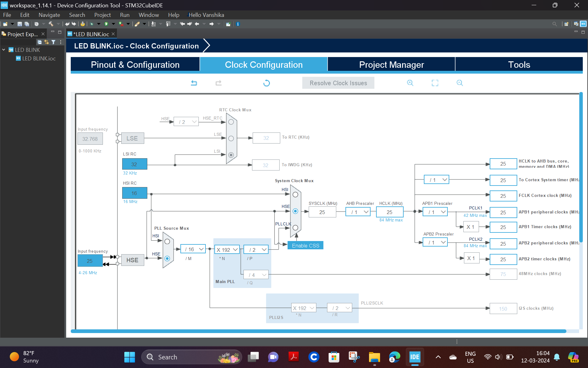Screen dimensions: 588x368
Task: Open the Main PLL X 192 multiplier dropdown
Action: (x=227, y=249)
